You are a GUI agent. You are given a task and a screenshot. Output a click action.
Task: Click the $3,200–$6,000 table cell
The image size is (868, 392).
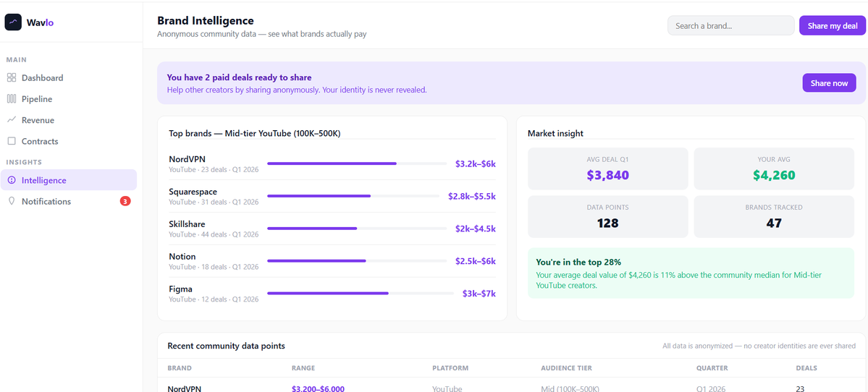(x=318, y=388)
